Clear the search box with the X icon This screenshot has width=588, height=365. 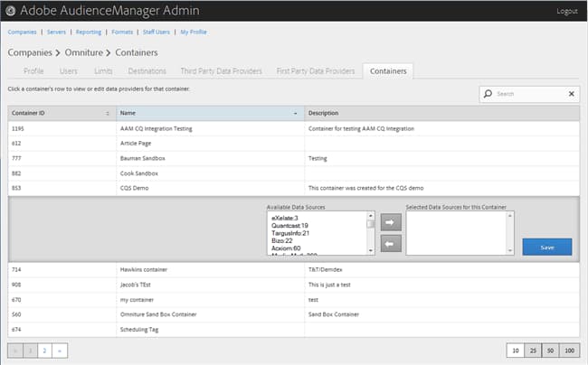point(571,94)
